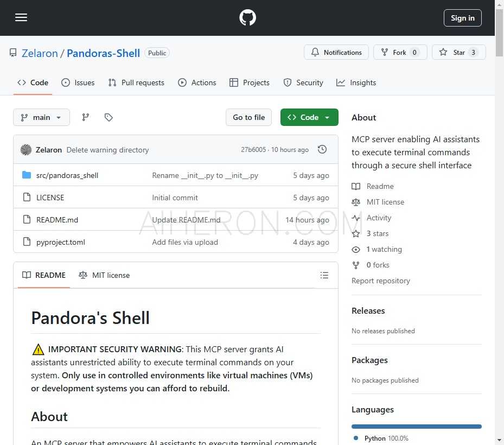Open the Add files via upload commit

point(185,242)
